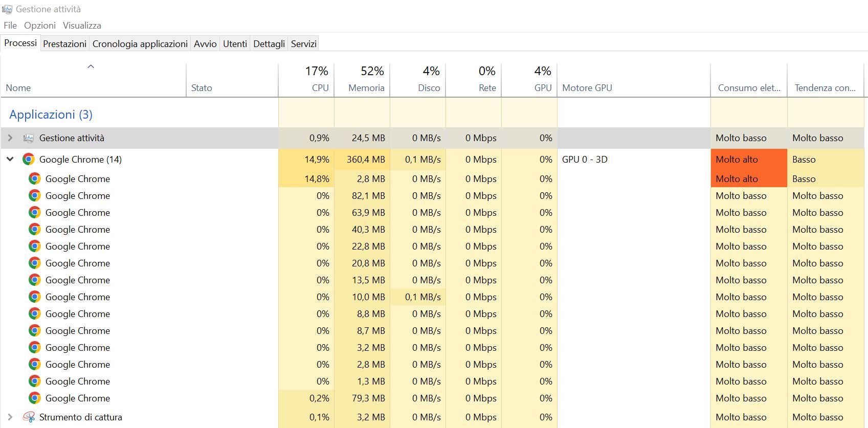868x428 pixels.
Task: Click Chrome icon in the 14,8% CPU row
Action: (35, 178)
